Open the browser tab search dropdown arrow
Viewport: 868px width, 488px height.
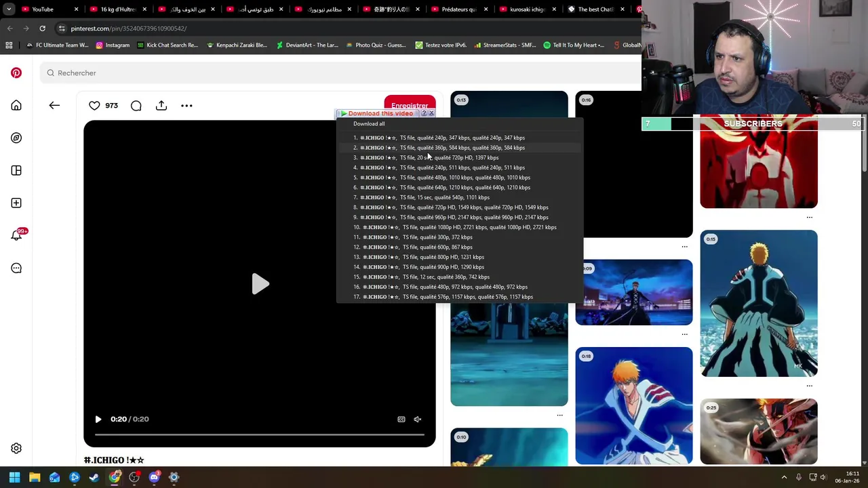pyautogui.click(x=9, y=9)
